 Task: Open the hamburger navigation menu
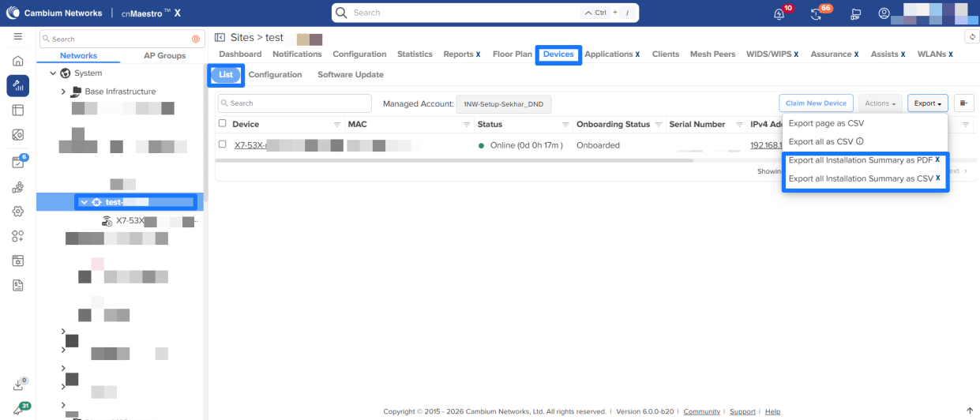[17, 37]
